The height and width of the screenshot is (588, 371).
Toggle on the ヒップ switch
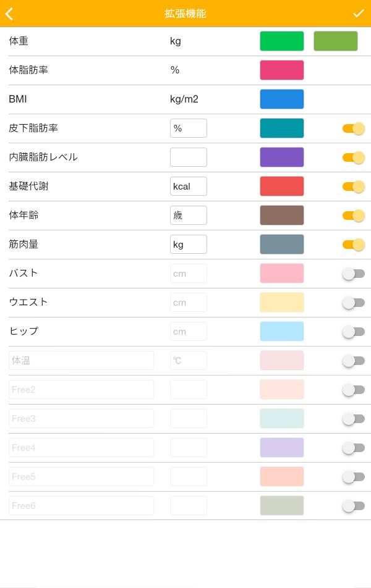tap(353, 332)
